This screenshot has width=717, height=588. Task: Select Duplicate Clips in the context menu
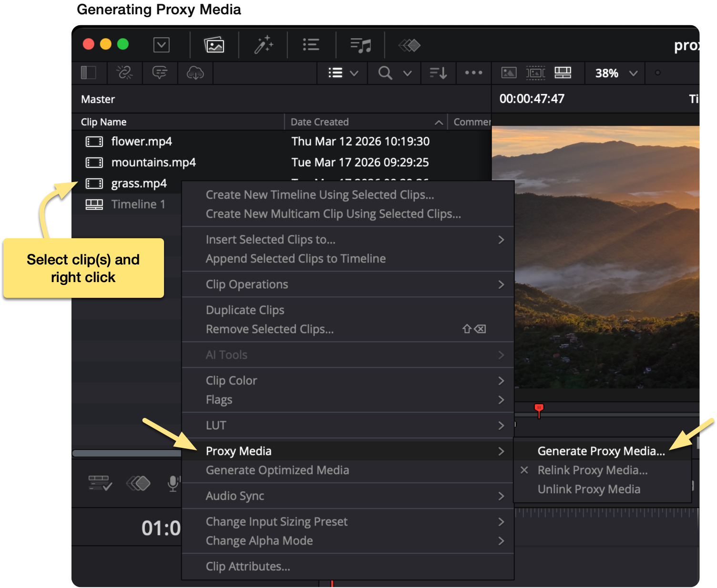point(245,310)
